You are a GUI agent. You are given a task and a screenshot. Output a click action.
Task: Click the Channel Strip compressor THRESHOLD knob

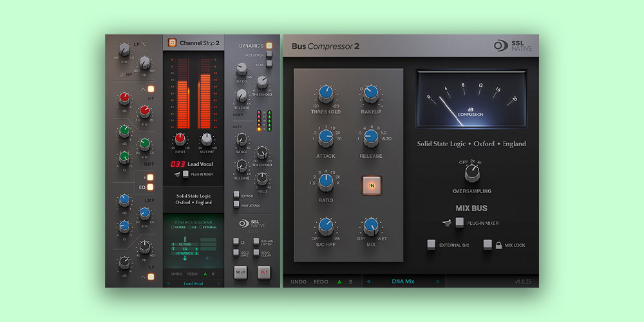262,82
